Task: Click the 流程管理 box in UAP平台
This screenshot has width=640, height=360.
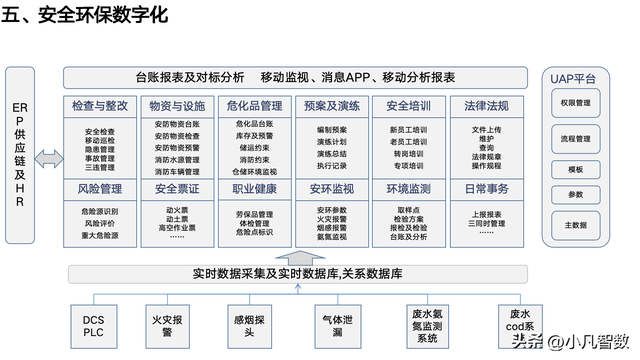Action: click(576, 139)
